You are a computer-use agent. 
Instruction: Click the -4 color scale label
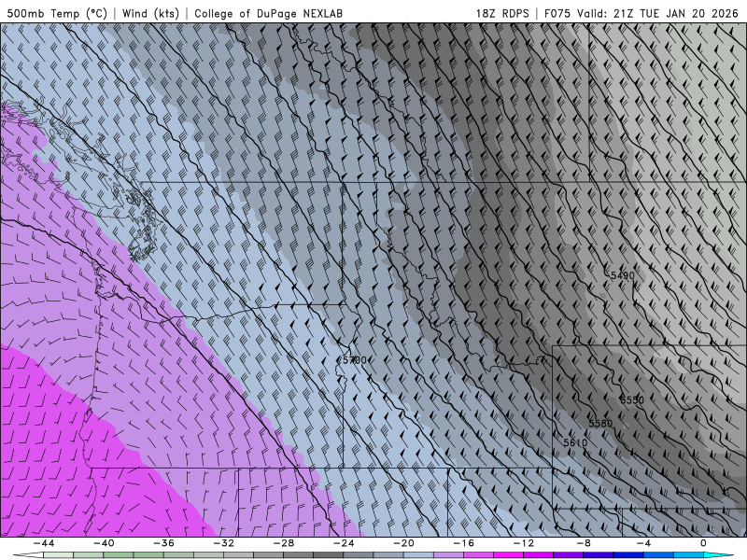click(643, 543)
